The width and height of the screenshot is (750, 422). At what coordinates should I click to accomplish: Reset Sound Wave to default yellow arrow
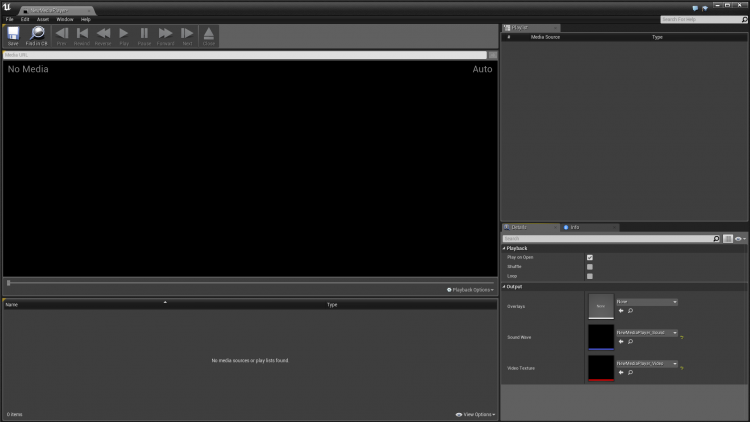pyautogui.click(x=682, y=338)
